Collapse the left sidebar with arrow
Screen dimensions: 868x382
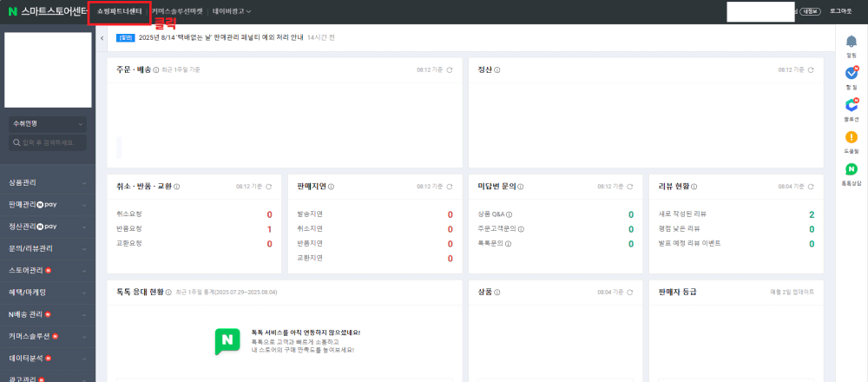[x=102, y=37]
